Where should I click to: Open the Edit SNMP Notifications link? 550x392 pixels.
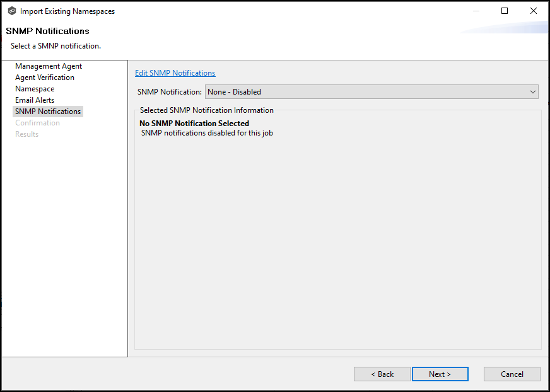(175, 73)
